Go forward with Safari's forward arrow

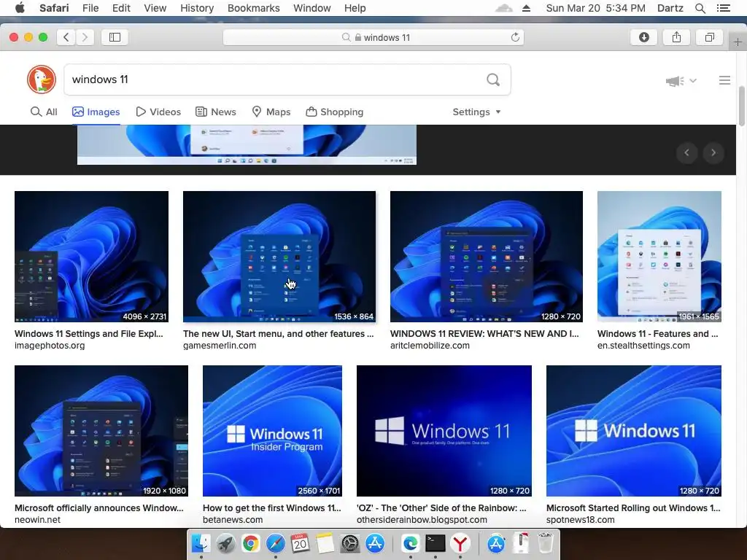[85, 37]
